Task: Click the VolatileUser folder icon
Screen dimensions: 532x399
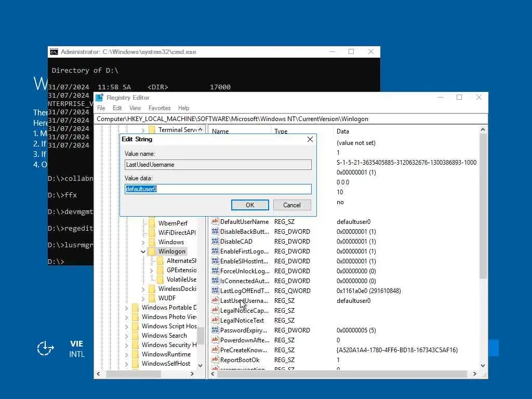Action: point(161,279)
